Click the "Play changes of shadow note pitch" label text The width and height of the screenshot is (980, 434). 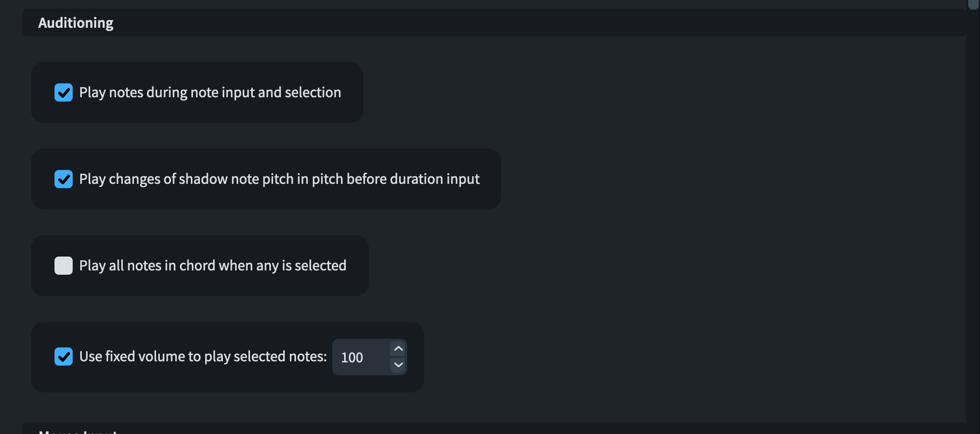click(x=279, y=179)
